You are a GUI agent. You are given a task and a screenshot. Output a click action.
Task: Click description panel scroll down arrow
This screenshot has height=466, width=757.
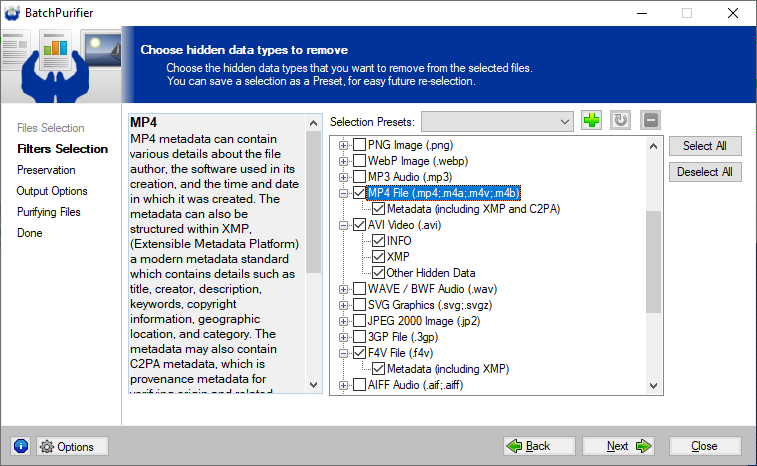[313, 385]
